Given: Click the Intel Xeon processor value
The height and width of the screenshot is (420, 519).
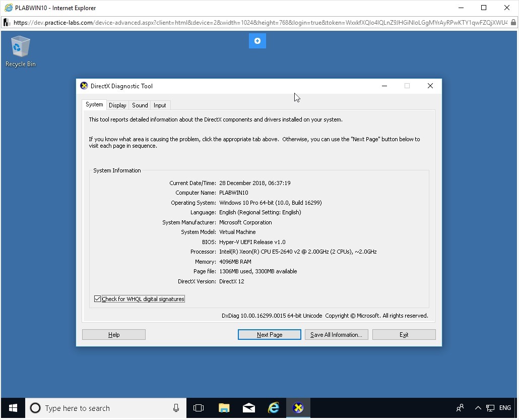Looking at the screenshot, I should [298, 252].
